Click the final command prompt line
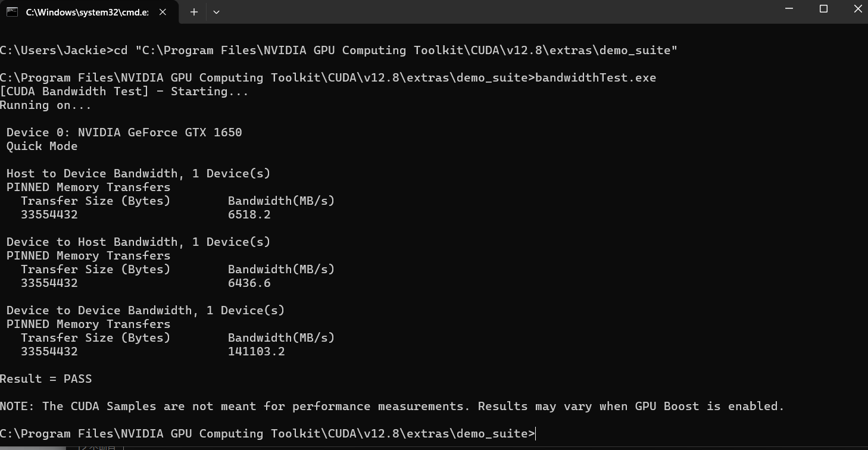868x450 pixels. click(x=267, y=434)
